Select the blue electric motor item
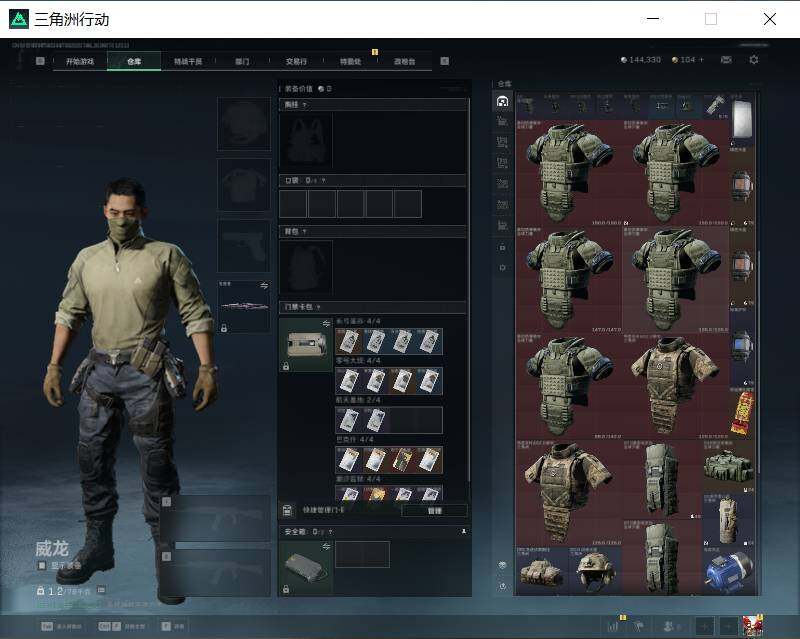Viewport: 800px width, 639px height. coord(728,572)
